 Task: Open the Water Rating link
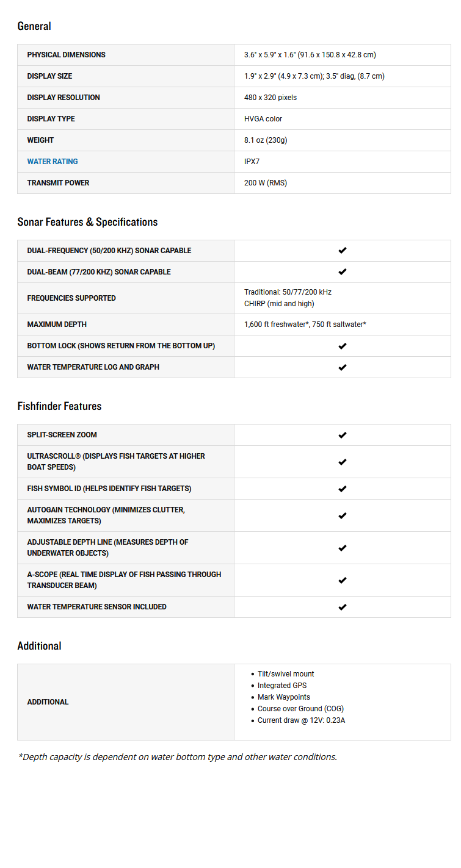53,162
